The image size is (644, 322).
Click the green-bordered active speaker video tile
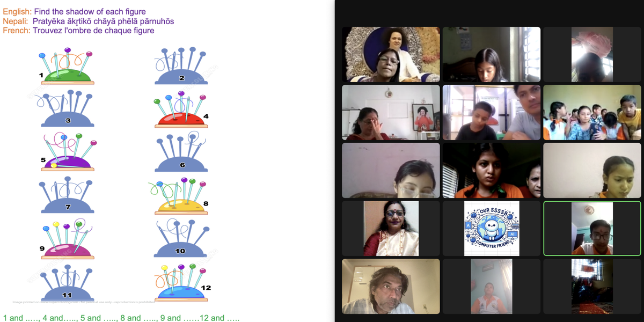[592, 228]
